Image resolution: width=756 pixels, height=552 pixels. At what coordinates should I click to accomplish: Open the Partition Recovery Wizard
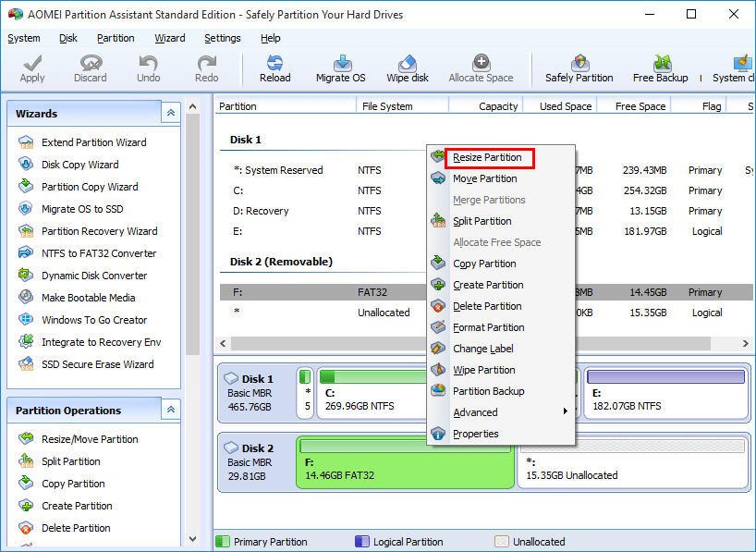pos(88,231)
